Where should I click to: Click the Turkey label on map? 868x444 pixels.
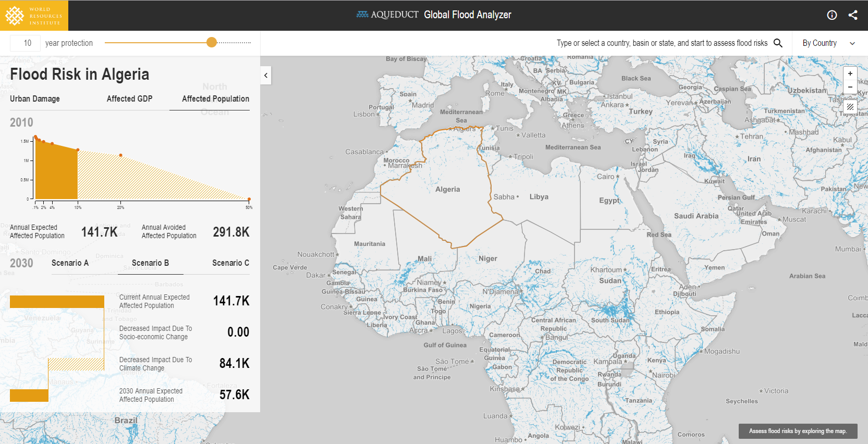coord(641,112)
